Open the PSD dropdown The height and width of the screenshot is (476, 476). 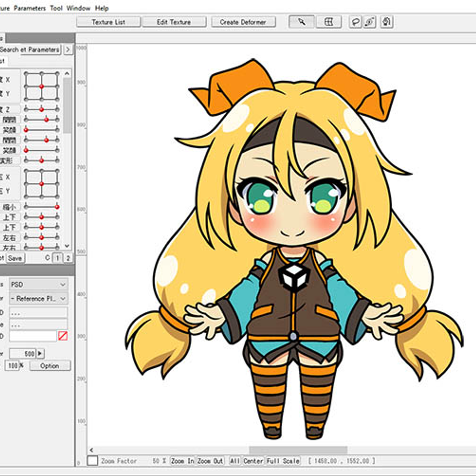[x=38, y=284]
